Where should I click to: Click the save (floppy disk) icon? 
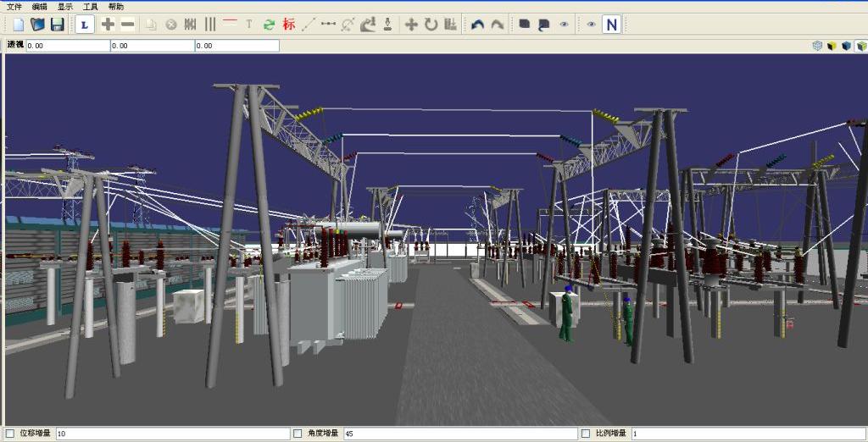click(57, 25)
